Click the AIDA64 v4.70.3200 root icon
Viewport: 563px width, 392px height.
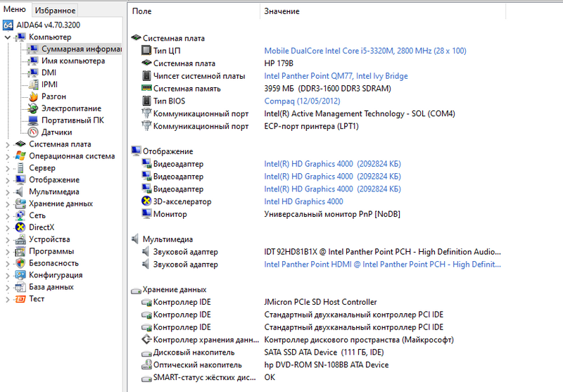pyautogui.click(x=8, y=25)
